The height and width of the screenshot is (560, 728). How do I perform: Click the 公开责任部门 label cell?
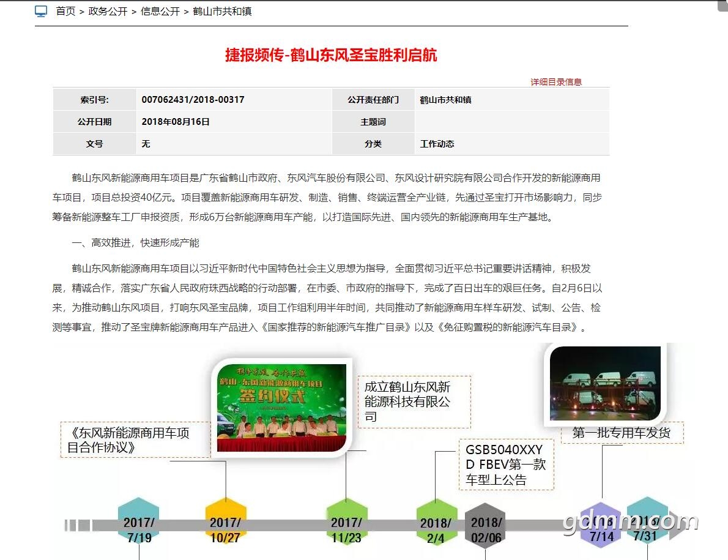[373, 99]
